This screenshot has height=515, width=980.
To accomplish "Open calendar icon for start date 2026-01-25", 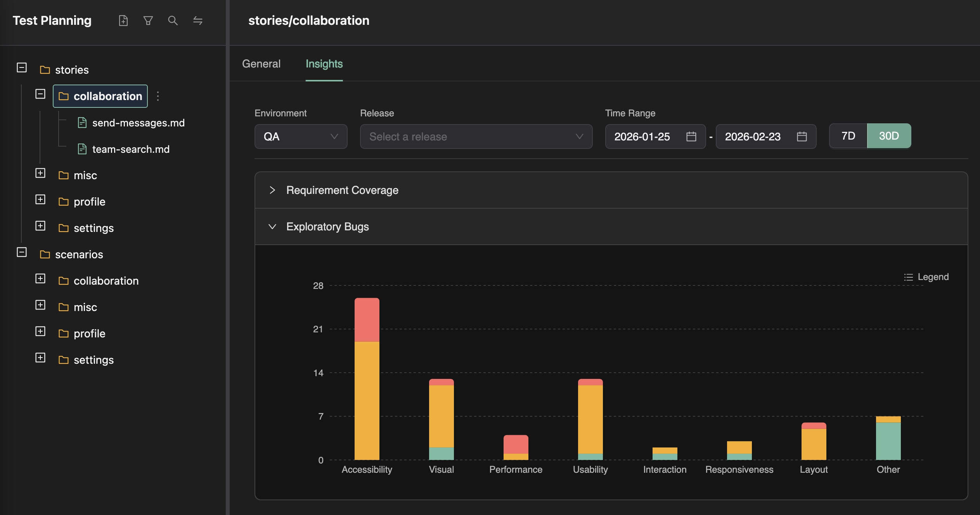I will pos(691,137).
